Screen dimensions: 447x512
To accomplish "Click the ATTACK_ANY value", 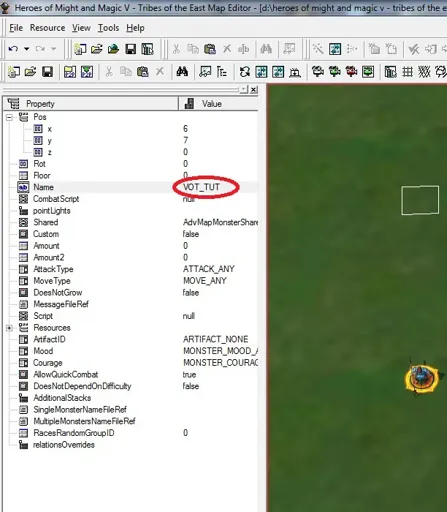I will tap(209, 269).
